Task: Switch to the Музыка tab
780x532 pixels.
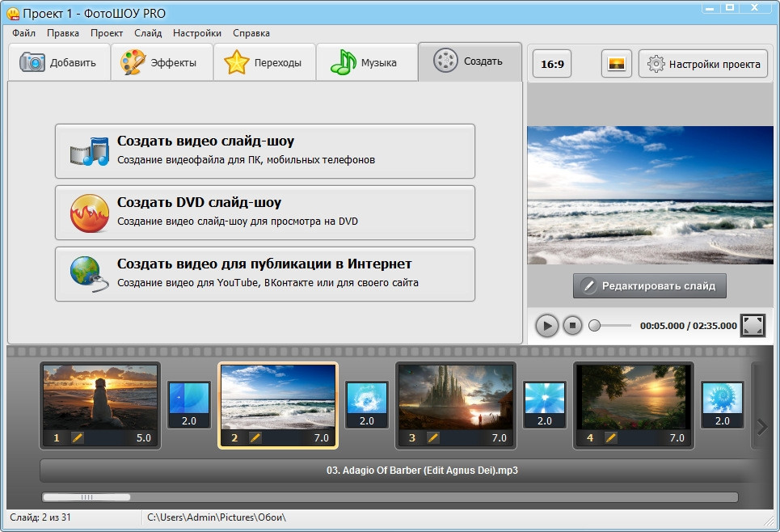Action: pyautogui.click(x=367, y=62)
